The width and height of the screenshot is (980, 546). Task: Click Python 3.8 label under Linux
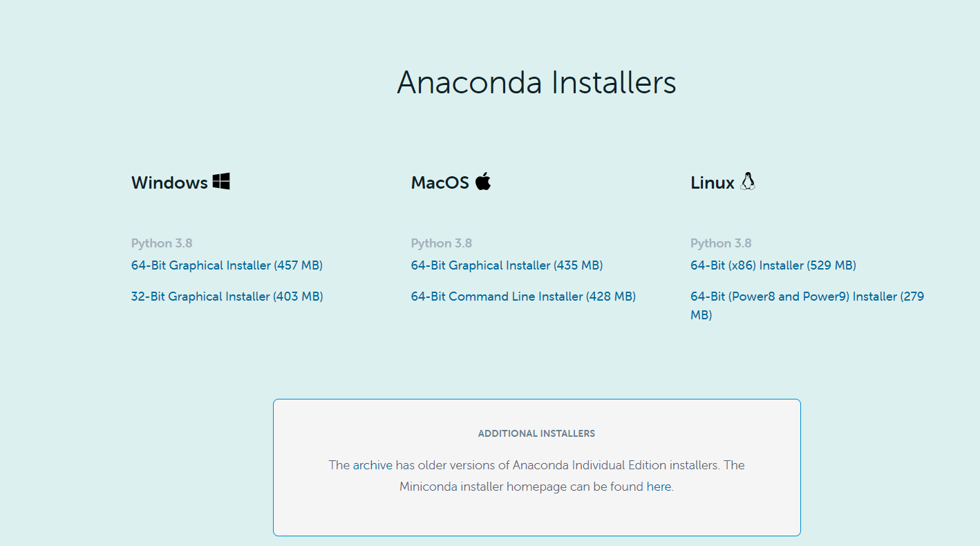[721, 243]
